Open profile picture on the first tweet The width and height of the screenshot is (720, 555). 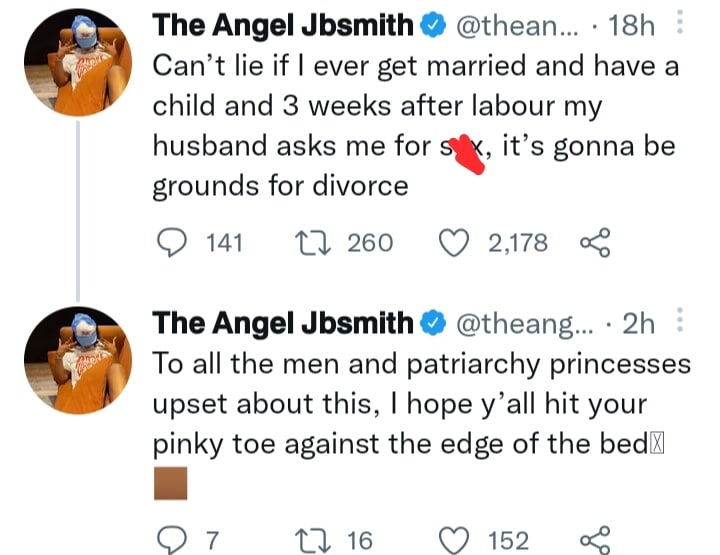76,67
